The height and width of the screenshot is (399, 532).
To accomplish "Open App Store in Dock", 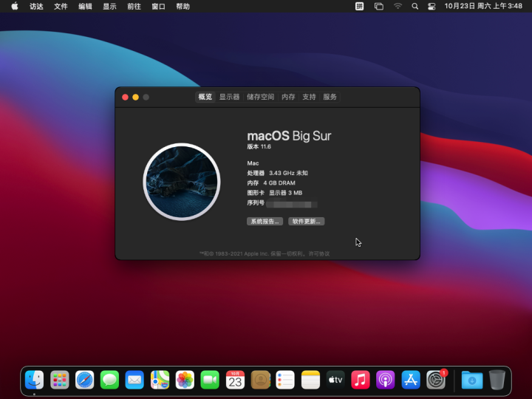I will tap(411, 380).
